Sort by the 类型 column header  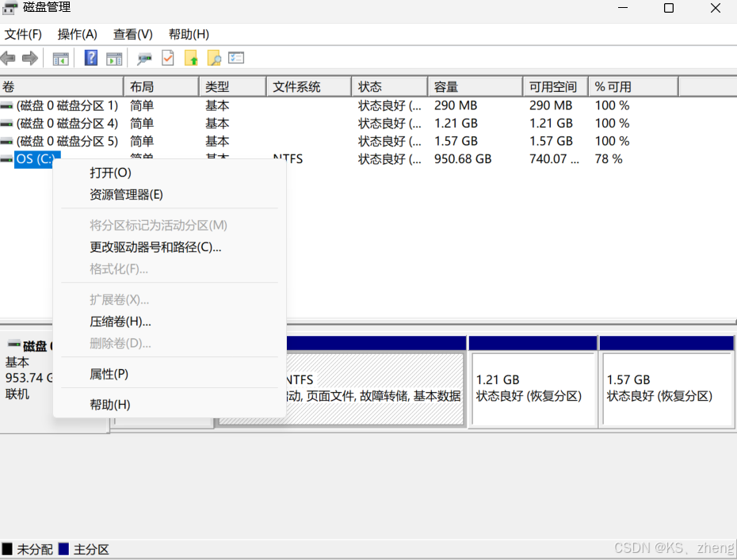pos(233,87)
